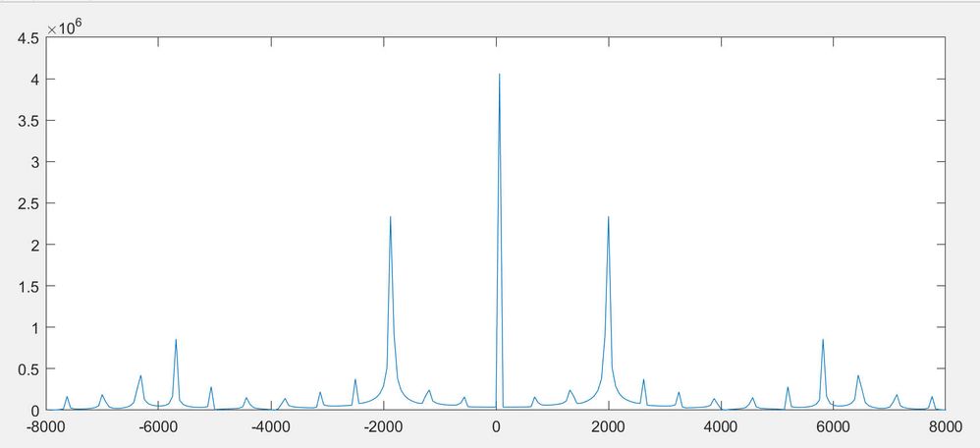Click the 6000 label on x-axis
Screen dimensions: 980x448
(x=833, y=427)
